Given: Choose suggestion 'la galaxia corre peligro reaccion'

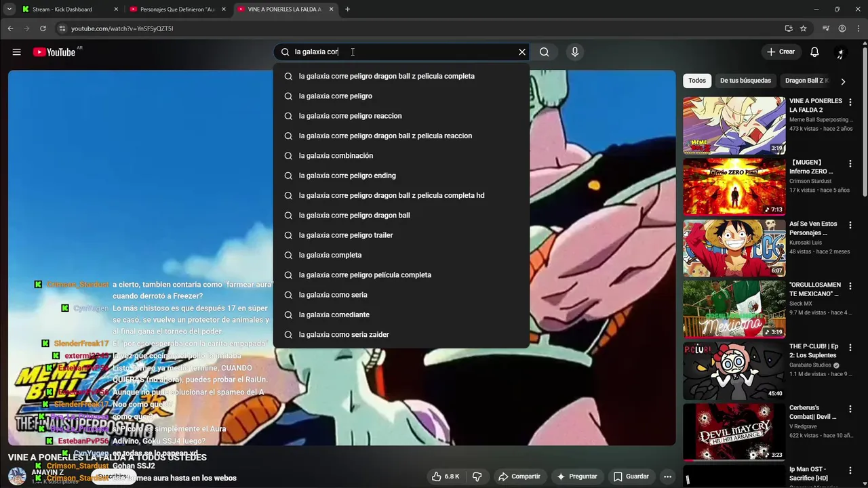Looking at the screenshot, I should (401, 116).
